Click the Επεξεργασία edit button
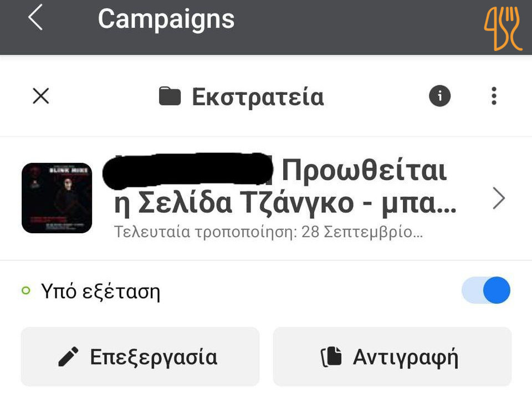Viewport: 532px width, 399px height. pos(140,356)
